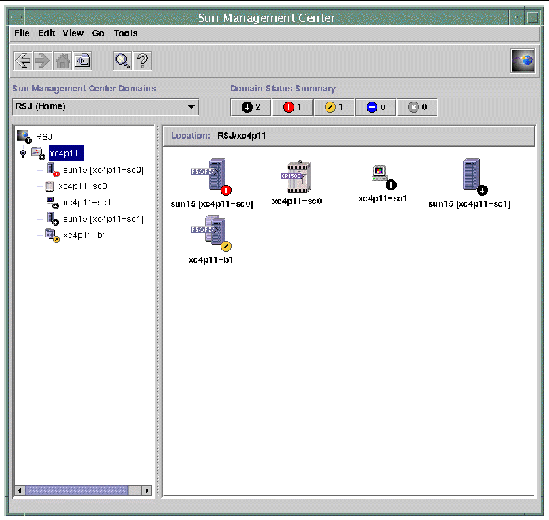Open the Search magnifier tool

[122, 61]
